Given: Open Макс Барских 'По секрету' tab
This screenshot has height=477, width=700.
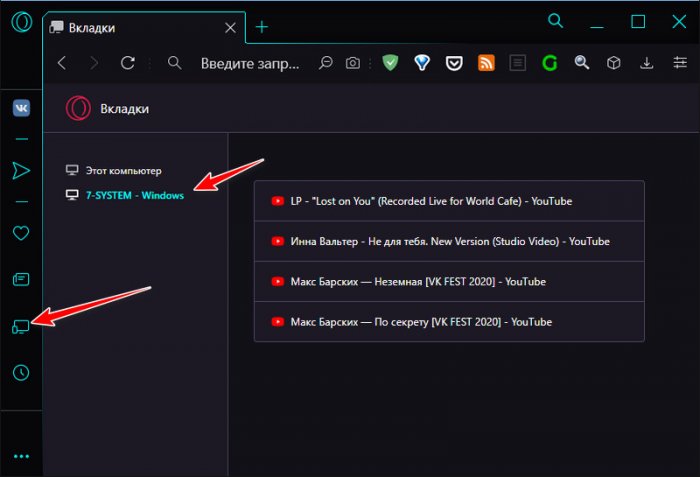Looking at the screenshot, I should point(449,322).
